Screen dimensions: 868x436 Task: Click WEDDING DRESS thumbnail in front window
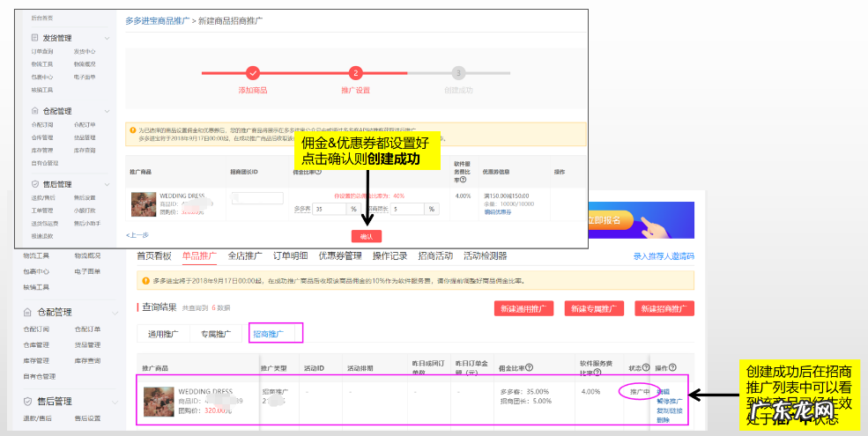[x=144, y=203]
